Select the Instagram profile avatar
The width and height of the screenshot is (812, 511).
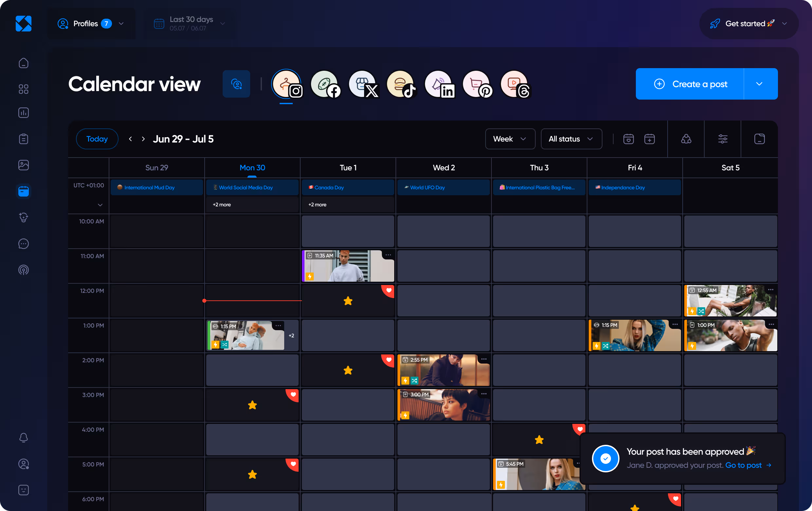tap(287, 84)
